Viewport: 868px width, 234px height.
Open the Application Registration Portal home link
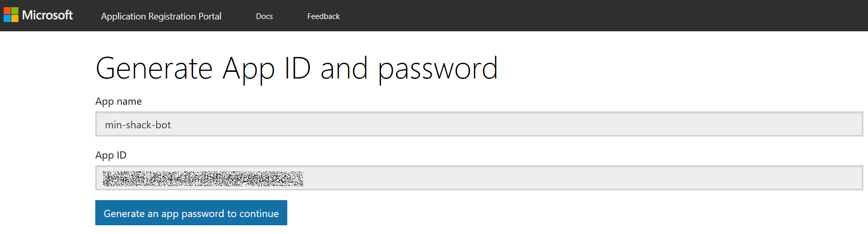pos(161,16)
